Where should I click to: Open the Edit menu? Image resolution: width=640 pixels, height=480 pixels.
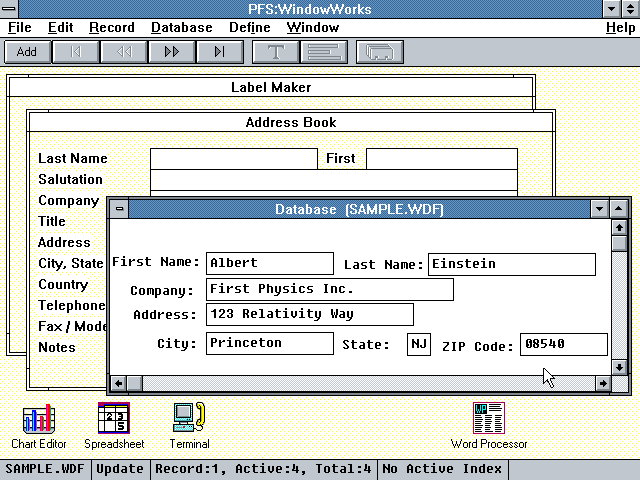[x=60, y=27]
